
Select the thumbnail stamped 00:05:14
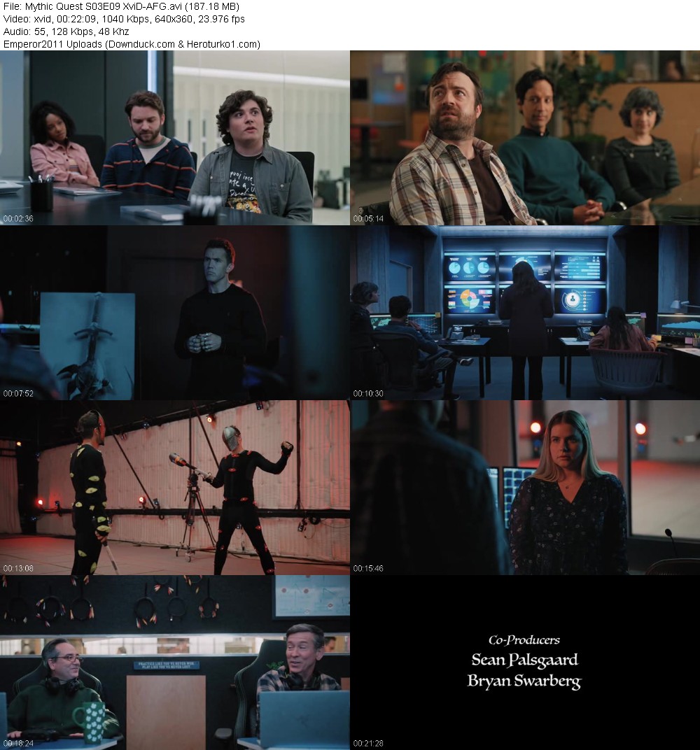tap(525, 138)
